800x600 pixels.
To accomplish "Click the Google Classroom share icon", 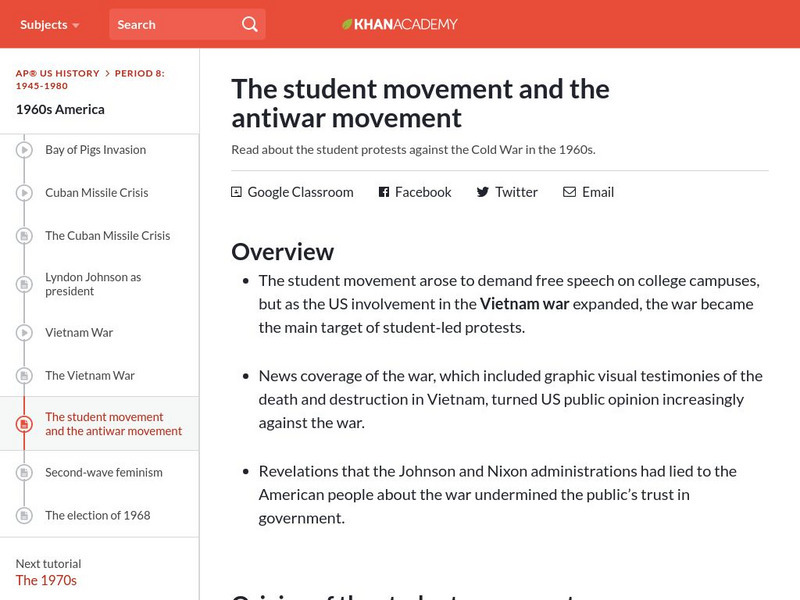I will click(x=237, y=192).
